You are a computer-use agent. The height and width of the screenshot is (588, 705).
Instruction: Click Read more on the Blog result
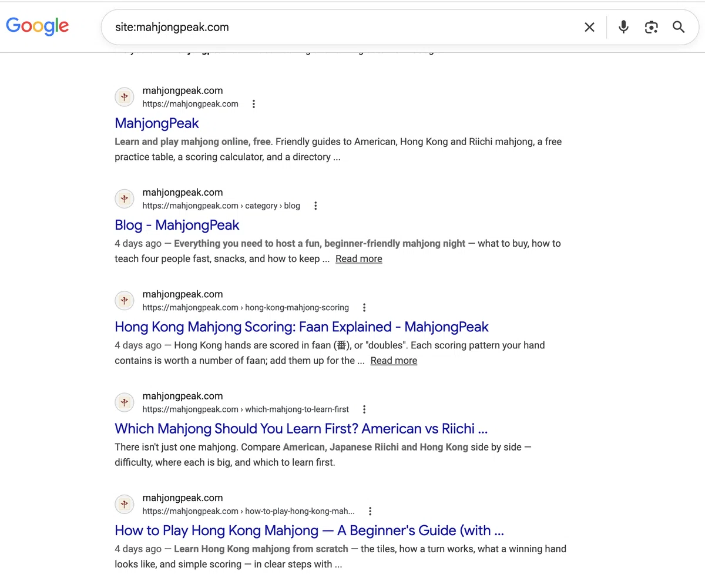pos(359,259)
